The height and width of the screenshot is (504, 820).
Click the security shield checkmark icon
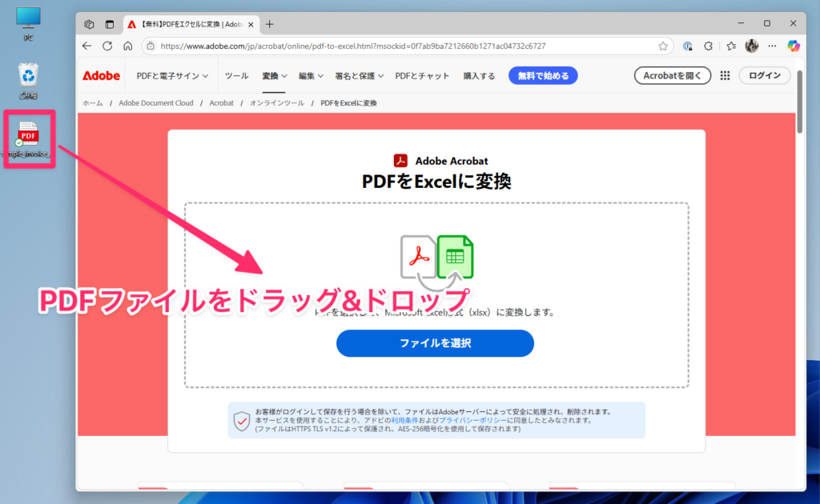coord(242,421)
